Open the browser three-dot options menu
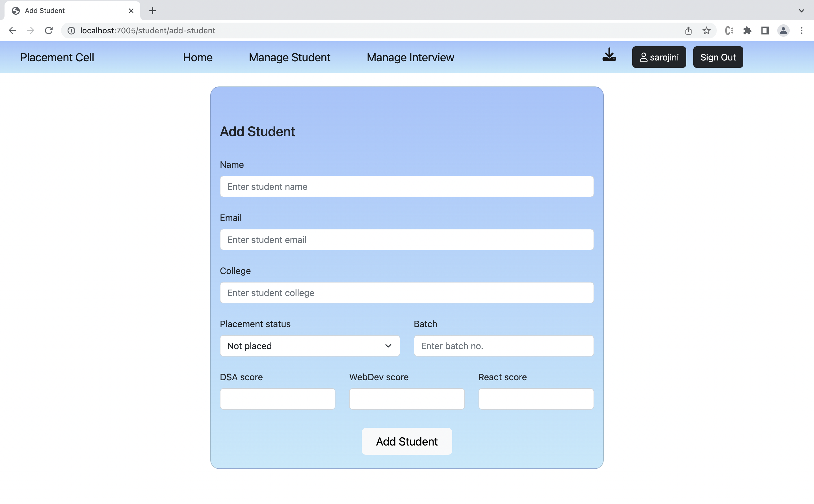The image size is (814, 504). pyautogui.click(x=802, y=30)
